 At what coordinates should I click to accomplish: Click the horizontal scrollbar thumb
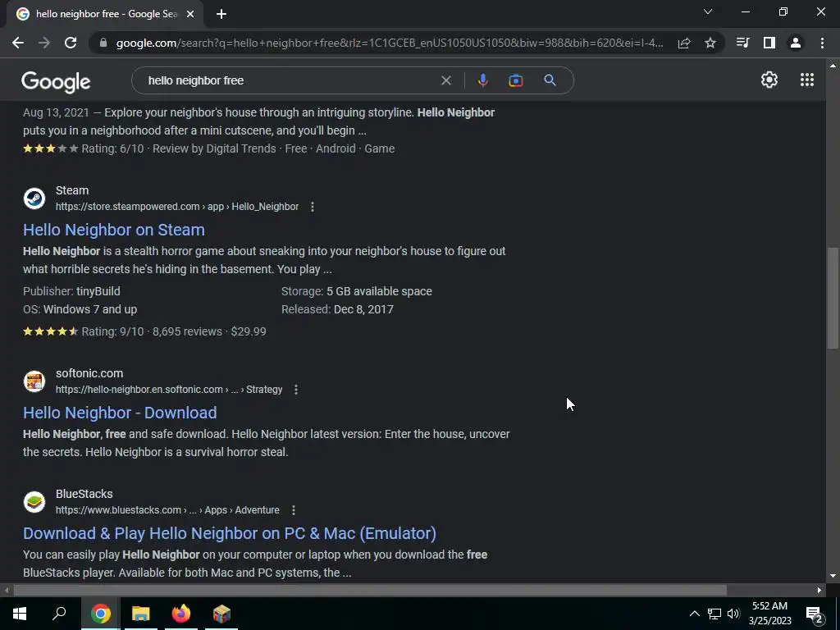tap(370, 591)
